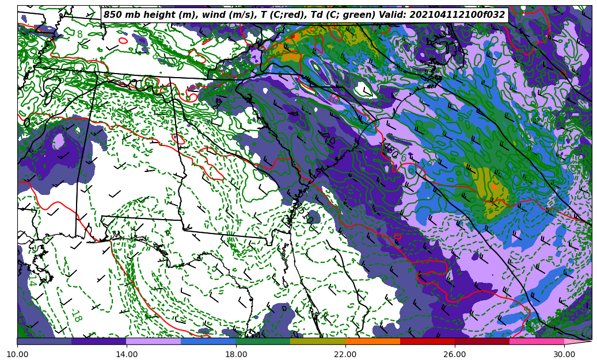Click the 1480 height contour label

(389, 148)
